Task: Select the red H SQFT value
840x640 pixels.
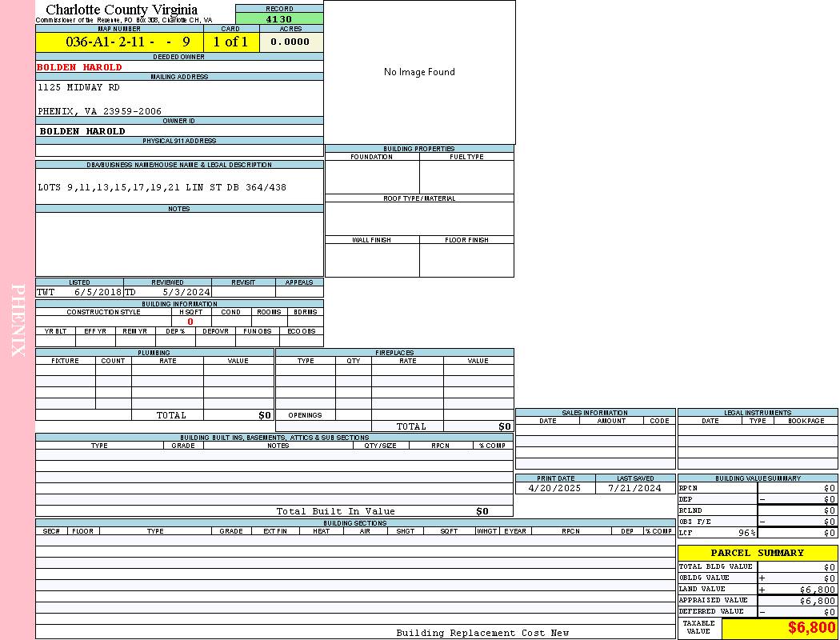Action: coord(190,322)
